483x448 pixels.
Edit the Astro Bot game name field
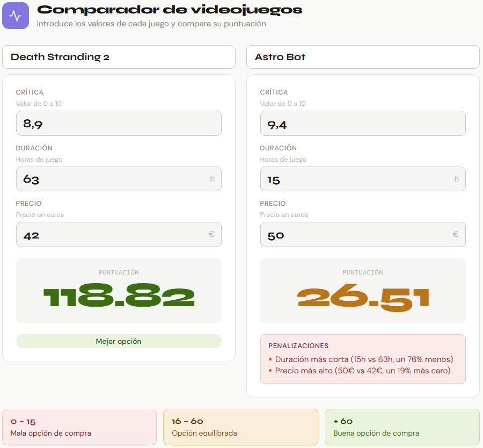pyautogui.click(x=363, y=57)
